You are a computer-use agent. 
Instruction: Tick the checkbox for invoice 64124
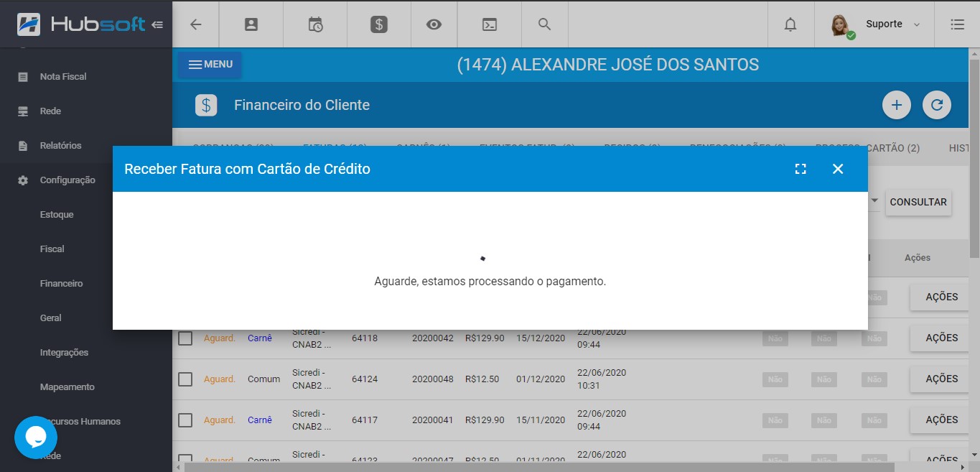[x=185, y=379]
